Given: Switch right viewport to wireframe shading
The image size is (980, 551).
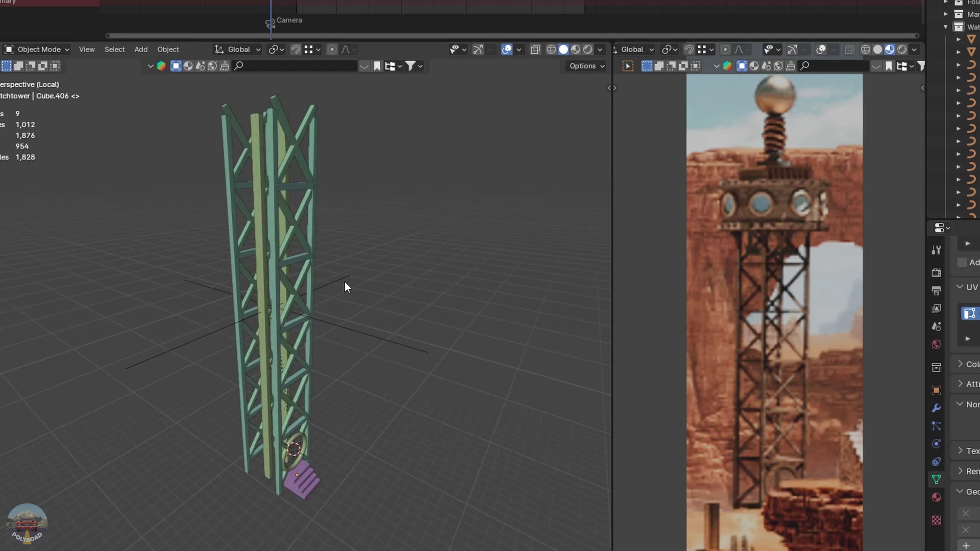Looking at the screenshot, I should (866, 49).
